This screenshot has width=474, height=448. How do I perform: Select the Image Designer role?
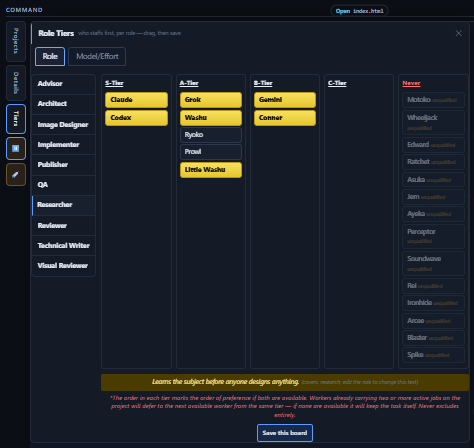click(64, 125)
